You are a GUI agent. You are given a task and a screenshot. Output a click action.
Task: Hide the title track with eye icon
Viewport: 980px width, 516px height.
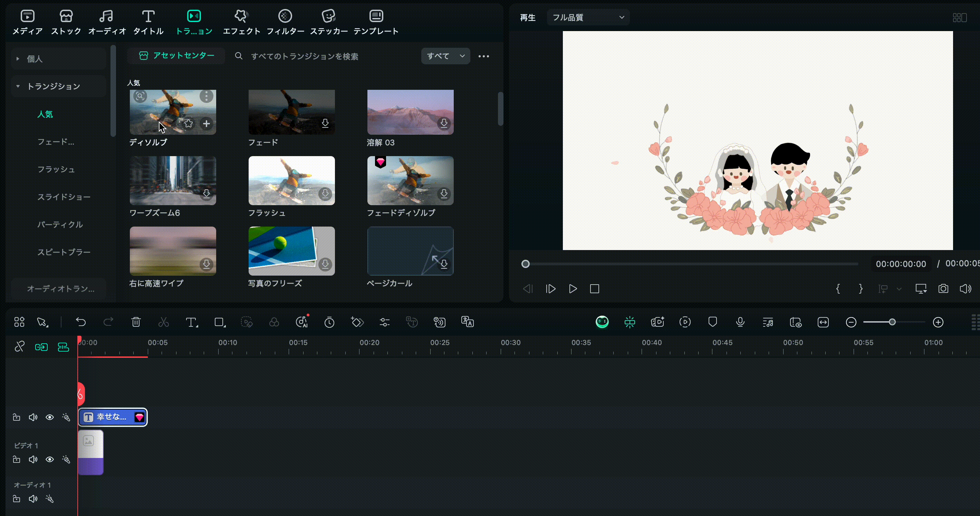(x=49, y=418)
